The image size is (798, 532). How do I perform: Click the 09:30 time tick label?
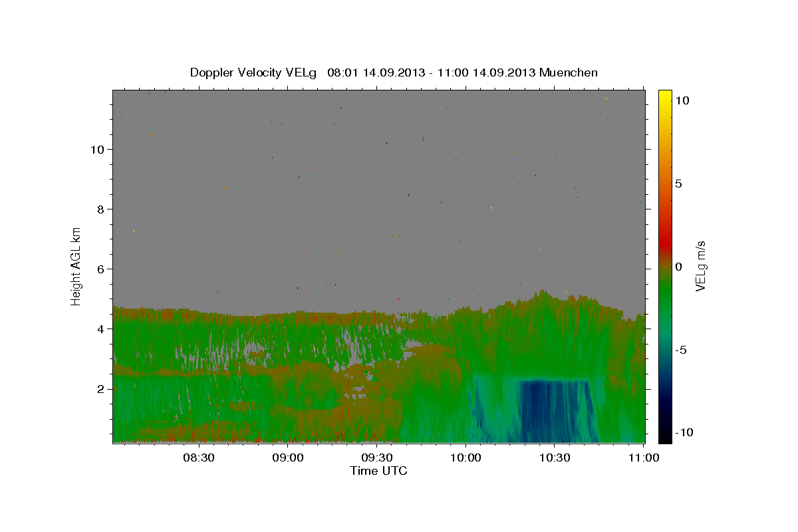tap(376, 458)
